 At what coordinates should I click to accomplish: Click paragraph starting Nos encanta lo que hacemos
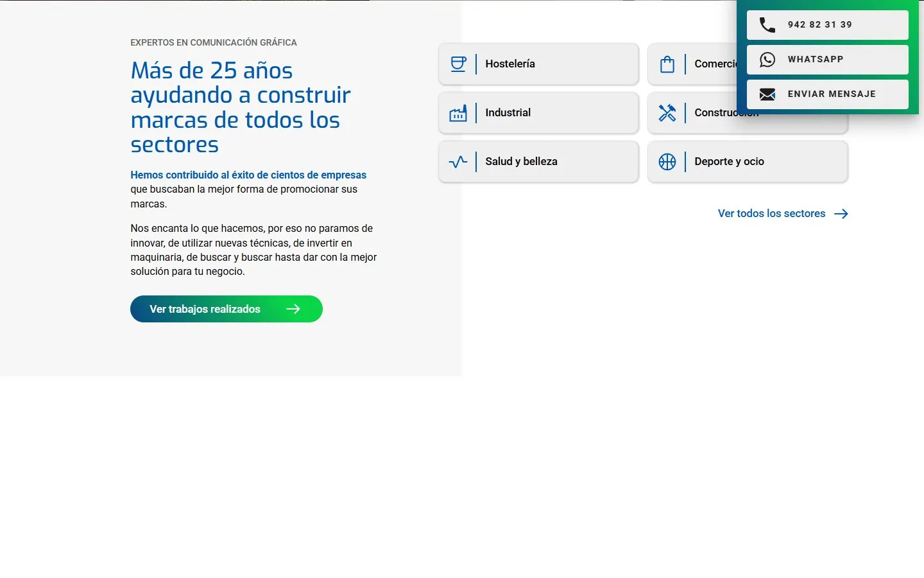(253, 250)
